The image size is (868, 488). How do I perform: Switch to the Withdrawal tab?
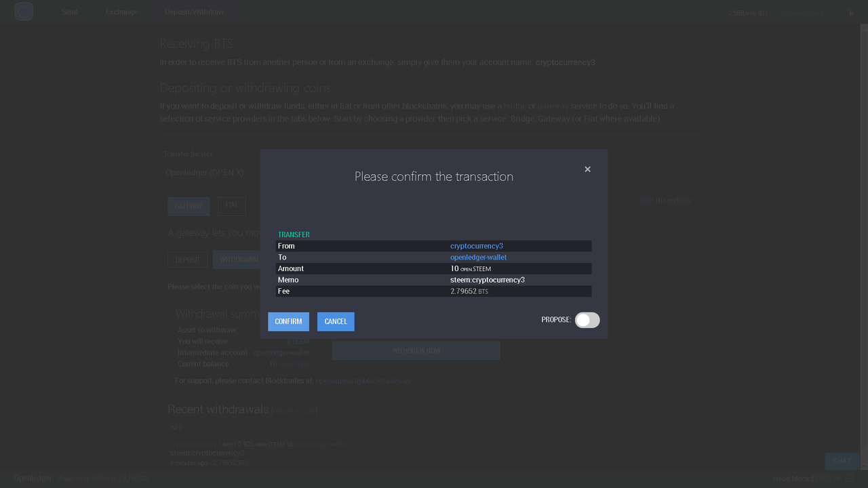click(x=237, y=260)
